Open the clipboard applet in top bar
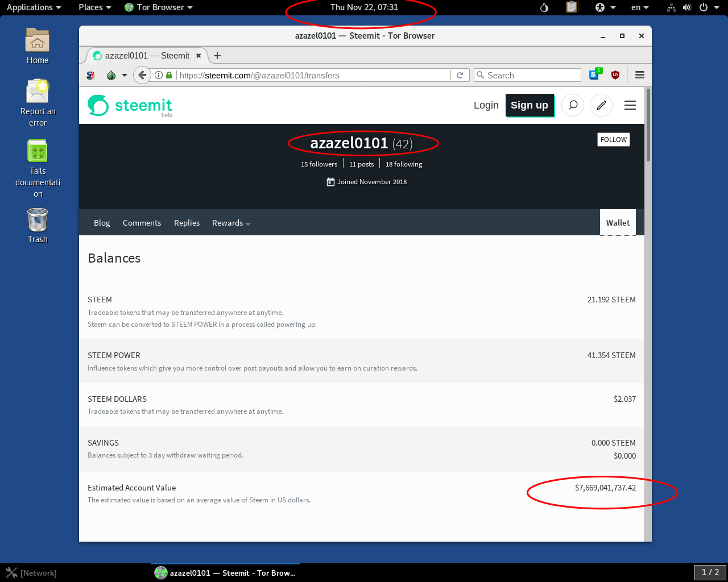The height and width of the screenshot is (582, 728). [x=572, y=7]
